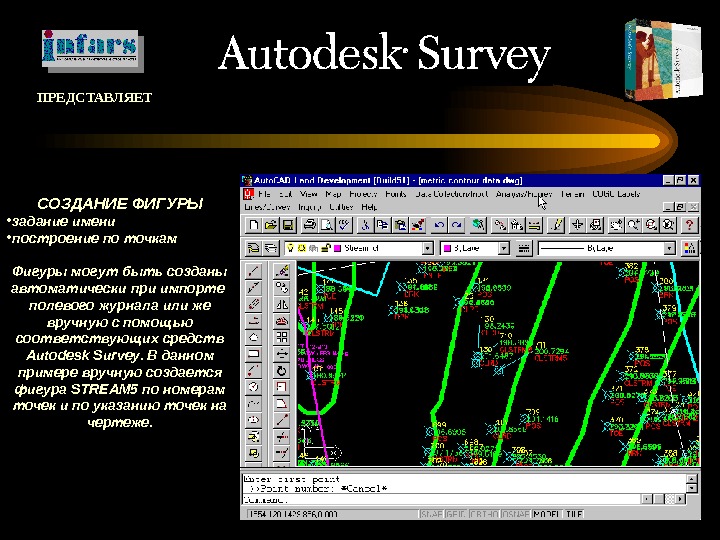Select the Zoom realtime magnifier icon
Image resolution: width=720 pixels, height=540 pixels.
point(633,225)
